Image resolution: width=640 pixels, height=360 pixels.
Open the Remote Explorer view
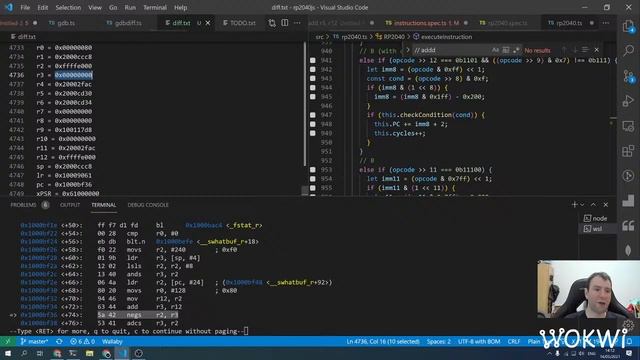click(x=629, y=126)
